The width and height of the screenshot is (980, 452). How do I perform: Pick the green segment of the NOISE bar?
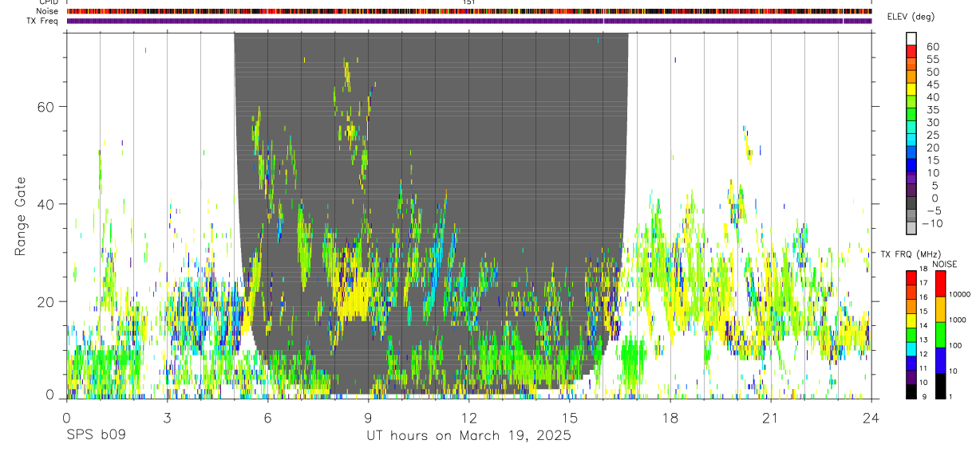[x=940, y=333]
